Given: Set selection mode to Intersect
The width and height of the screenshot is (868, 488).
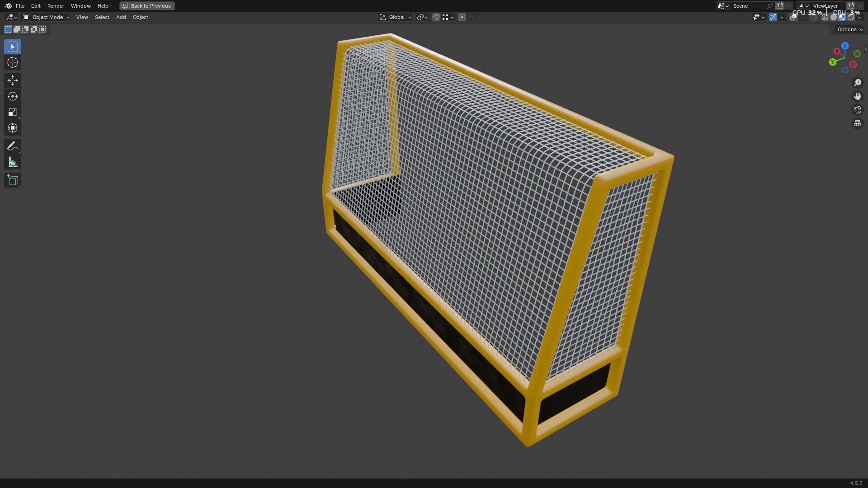Looking at the screenshot, I should [x=42, y=29].
